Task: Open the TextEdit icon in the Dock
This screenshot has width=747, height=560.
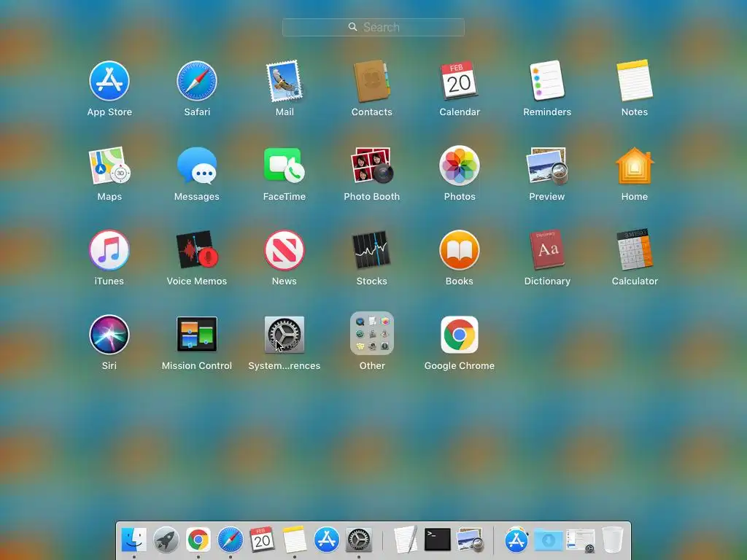Action: pyautogui.click(x=406, y=540)
